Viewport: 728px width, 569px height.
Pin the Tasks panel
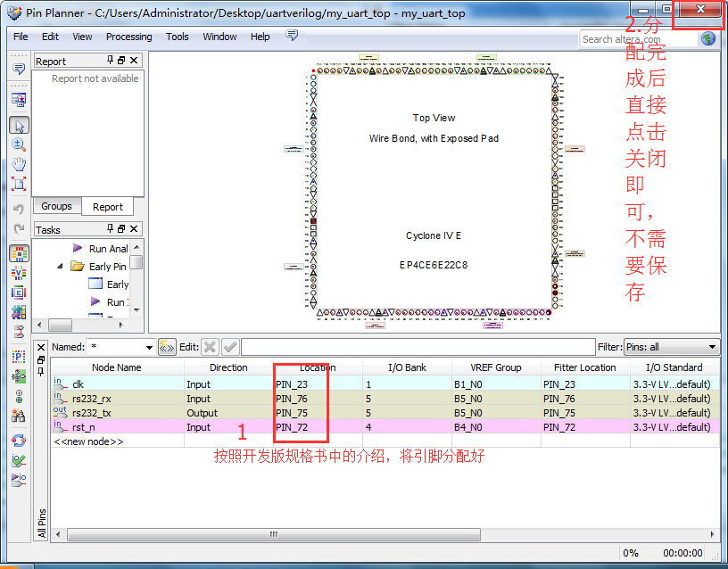tap(110, 228)
